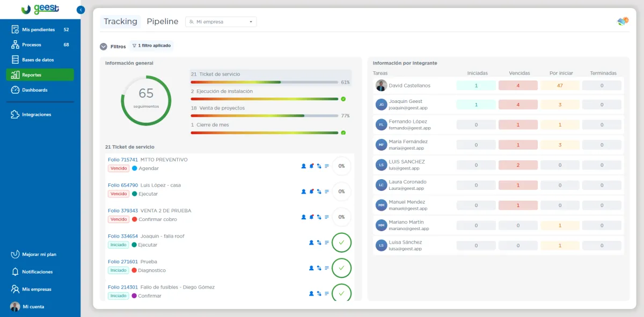Open Mis pendientes from the sidebar
644x317 pixels.
38,30
